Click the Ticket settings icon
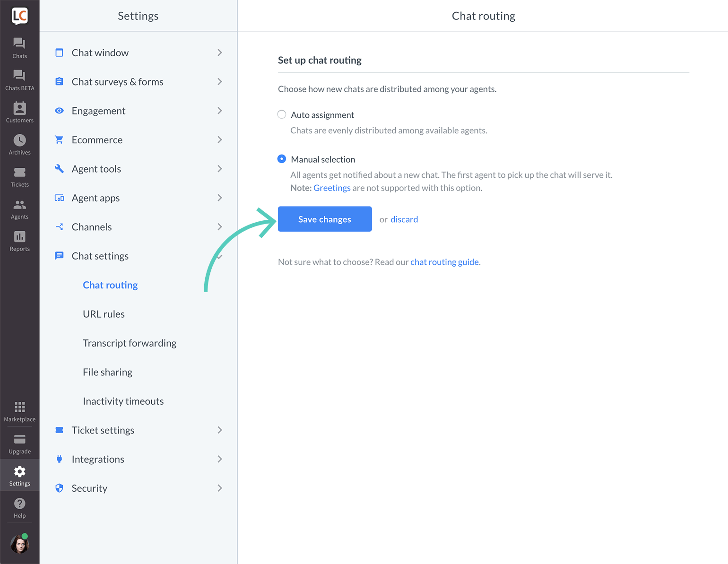 pyautogui.click(x=59, y=430)
